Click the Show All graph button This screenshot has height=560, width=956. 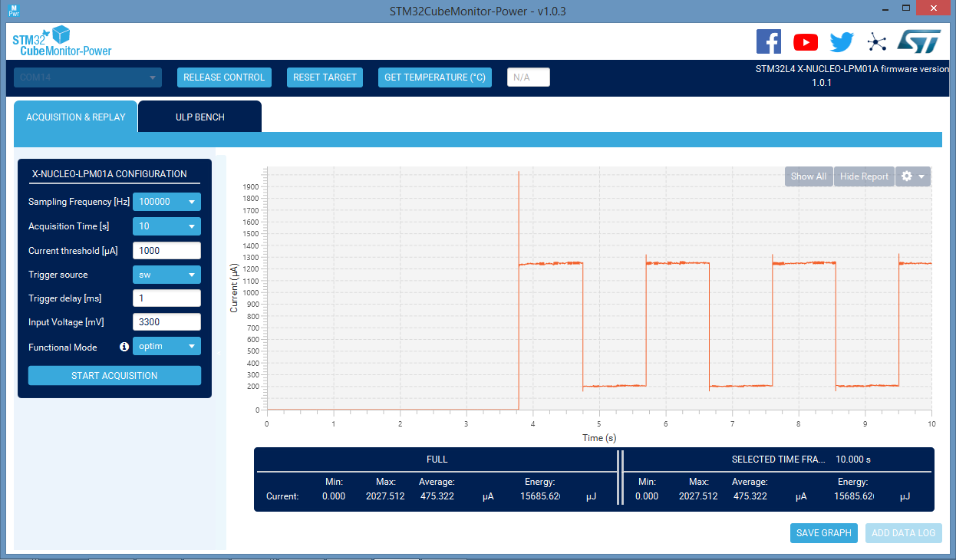click(x=809, y=176)
